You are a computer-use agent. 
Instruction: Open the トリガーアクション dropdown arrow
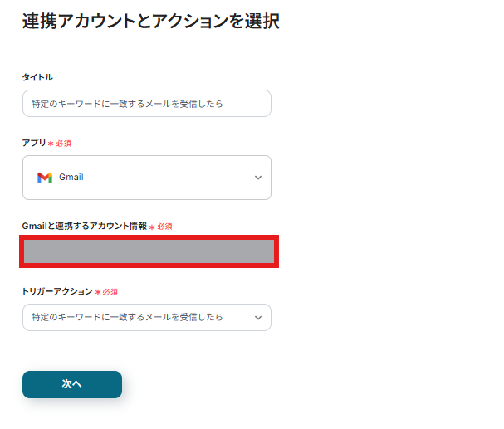click(x=257, y=318)
